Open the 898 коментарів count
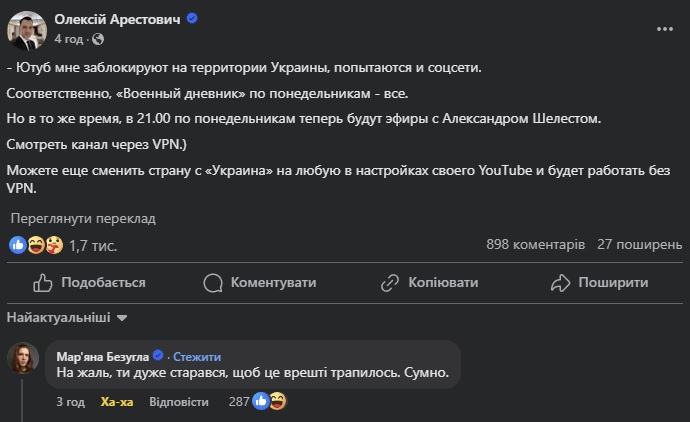Image resolution: width=690 pixels, height=422 pixels. 536,244
